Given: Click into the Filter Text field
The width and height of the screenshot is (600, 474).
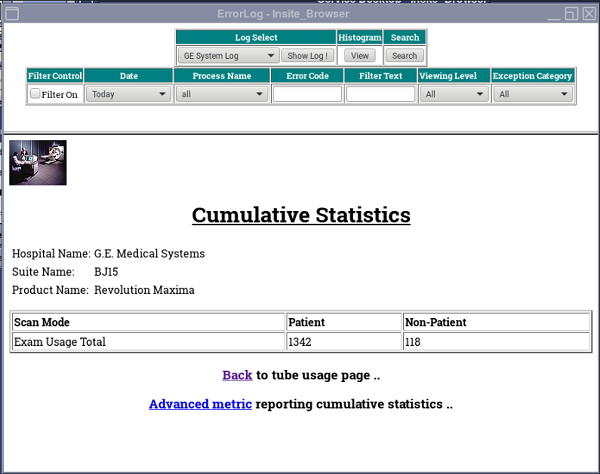Looking at the screenshot, I should 380,94.
